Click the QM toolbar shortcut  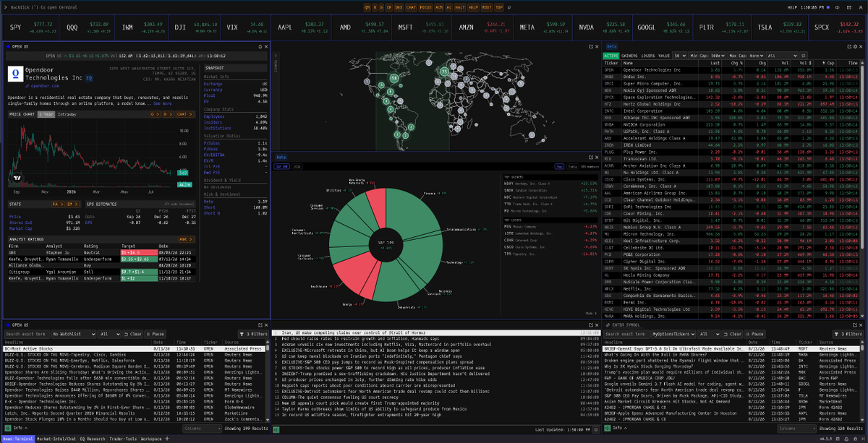[x=367, y=7]
